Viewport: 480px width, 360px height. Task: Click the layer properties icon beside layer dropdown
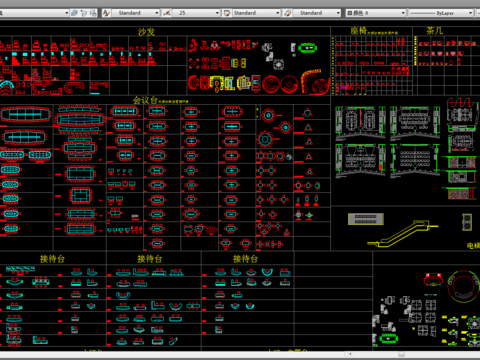coord(74,13)
